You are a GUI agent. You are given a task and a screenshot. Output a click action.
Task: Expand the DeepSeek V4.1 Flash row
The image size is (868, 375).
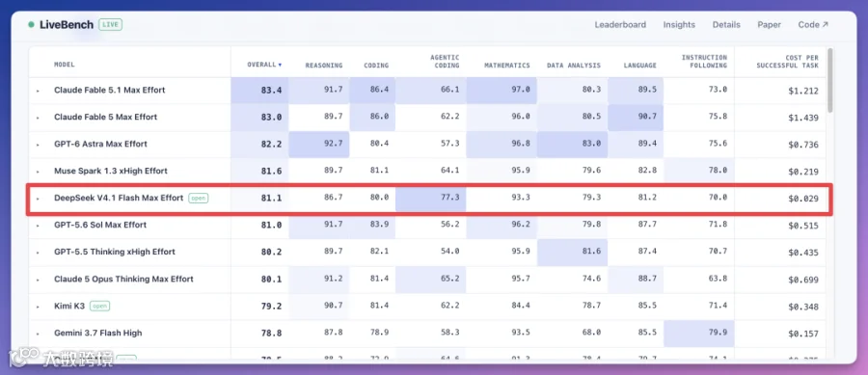click(39, 199)
